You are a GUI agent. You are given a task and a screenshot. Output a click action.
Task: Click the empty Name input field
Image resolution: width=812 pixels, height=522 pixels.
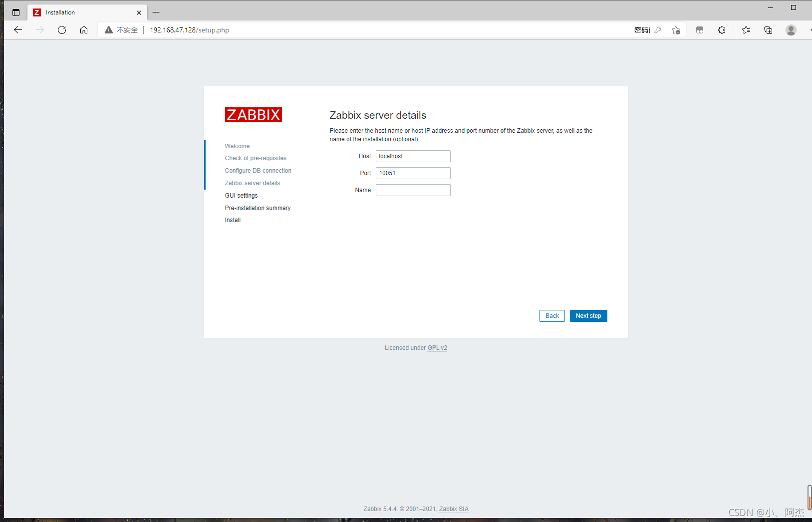click(x=413, y=190)
